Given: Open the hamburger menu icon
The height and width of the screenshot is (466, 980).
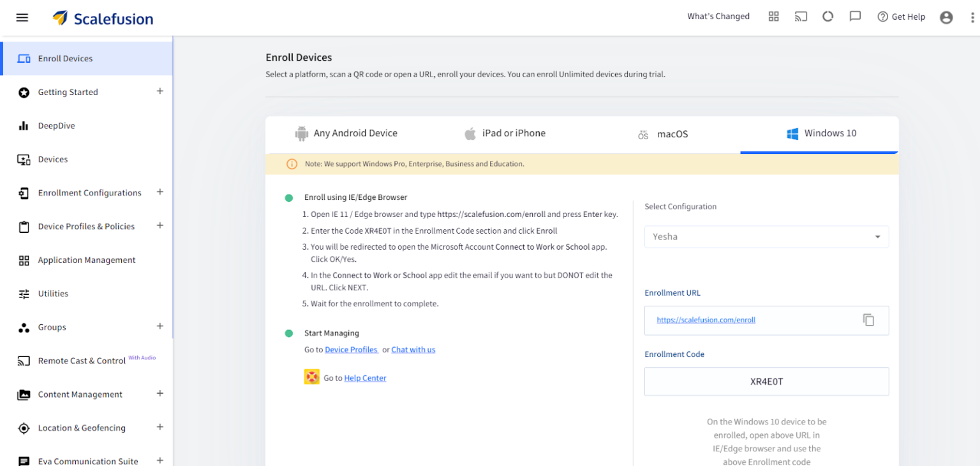Looking at the screenshot, I should coord(22,17).
